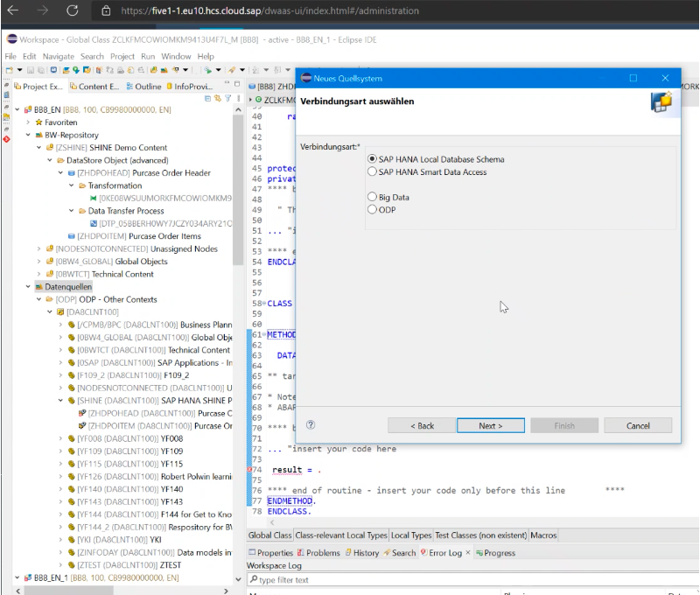This screenshot has height=595, width=700.
Task: Switch to the Content E... tab
Action: click(94, 86)
